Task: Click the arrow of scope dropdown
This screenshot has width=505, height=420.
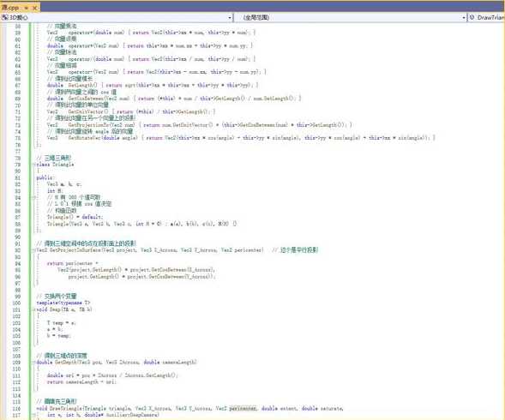Action: tap(464, 17)
